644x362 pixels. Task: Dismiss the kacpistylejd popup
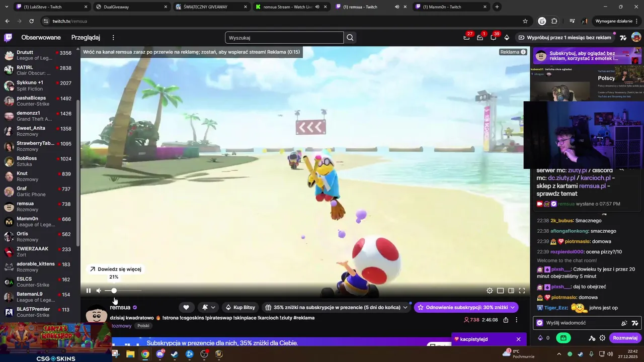coord(518,339)
